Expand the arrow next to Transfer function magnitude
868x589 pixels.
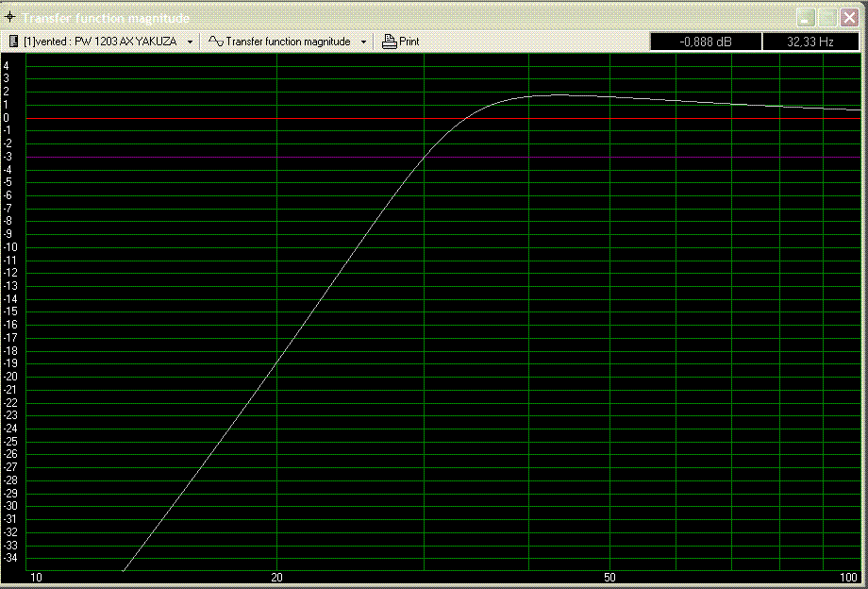[363, 42]
